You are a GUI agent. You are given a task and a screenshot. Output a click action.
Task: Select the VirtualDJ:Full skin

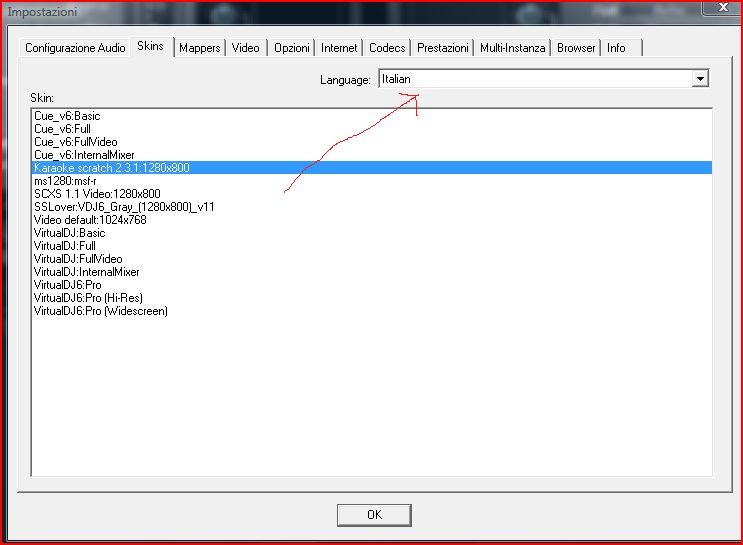372,246
